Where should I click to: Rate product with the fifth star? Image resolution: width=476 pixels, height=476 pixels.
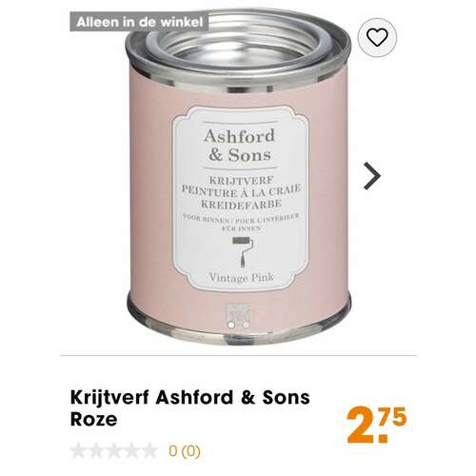(149, 450)
